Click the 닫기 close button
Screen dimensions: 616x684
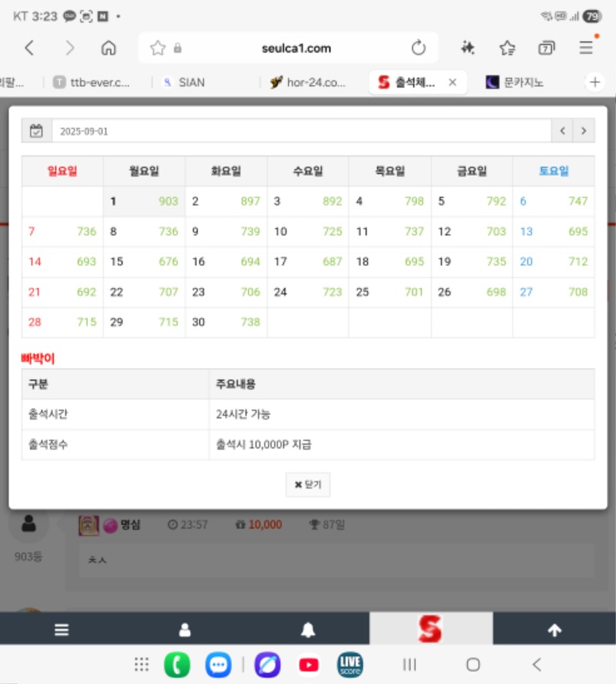pos(308,484)
